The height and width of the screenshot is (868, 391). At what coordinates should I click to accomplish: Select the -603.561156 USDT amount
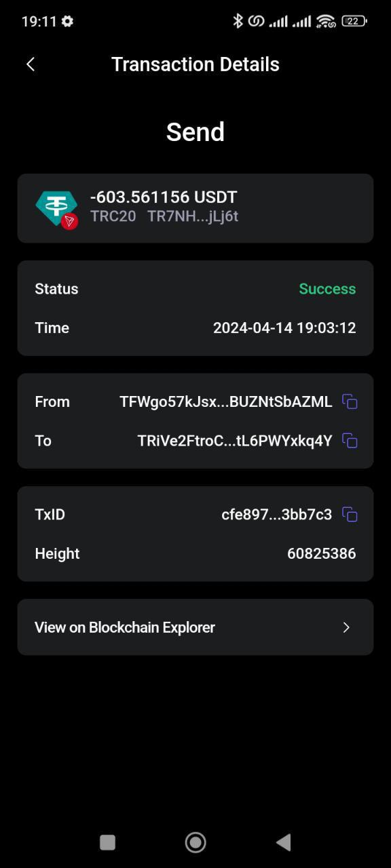coord(164,197)
